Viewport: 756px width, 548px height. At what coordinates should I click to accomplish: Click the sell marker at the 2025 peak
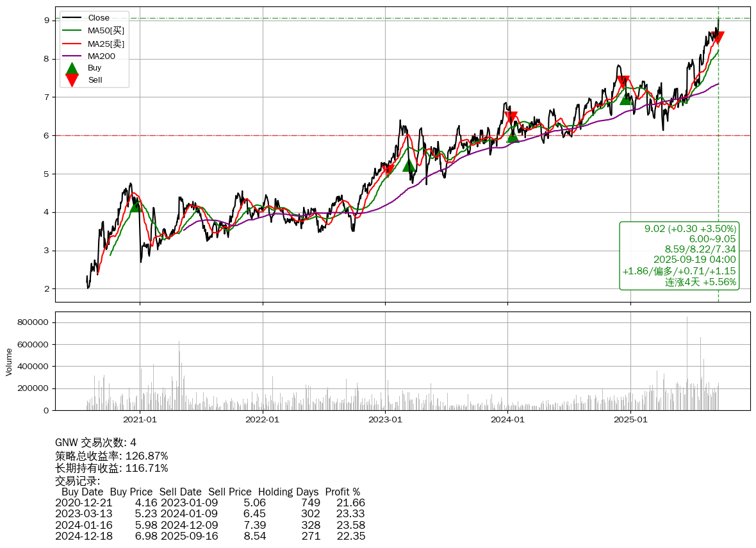(x=718, y=38)
